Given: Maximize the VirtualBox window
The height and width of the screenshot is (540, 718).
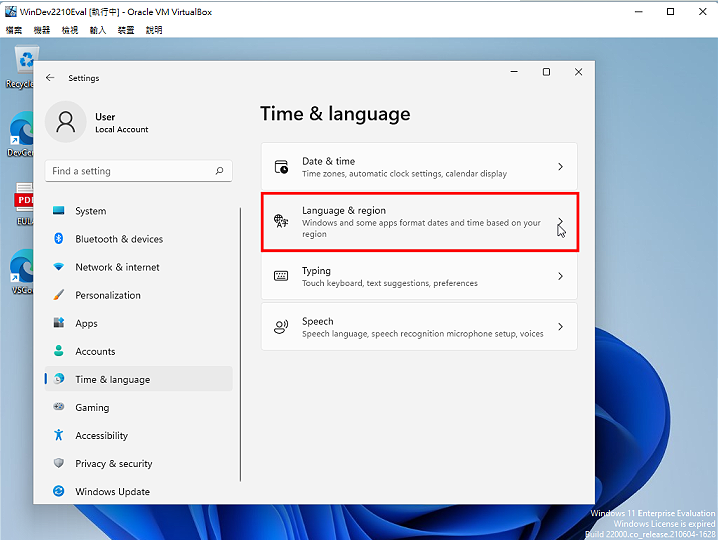Looking at the screenshot, I should (x=670, y=11).
